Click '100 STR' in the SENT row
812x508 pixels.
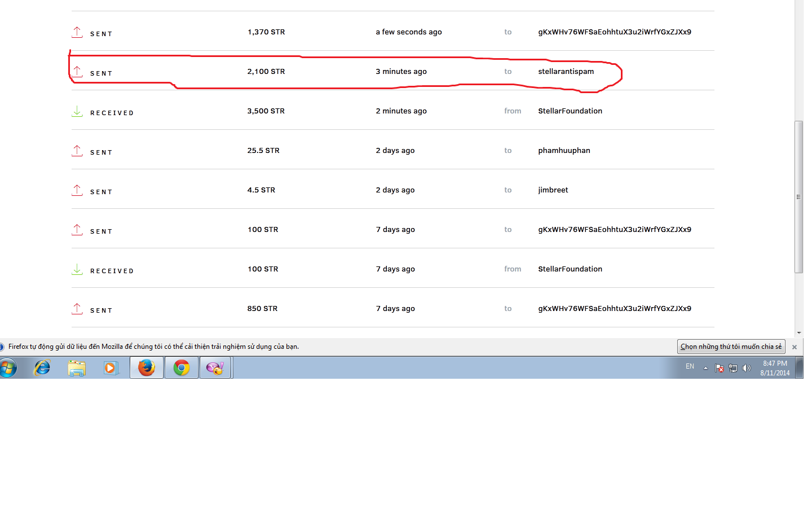263,230
